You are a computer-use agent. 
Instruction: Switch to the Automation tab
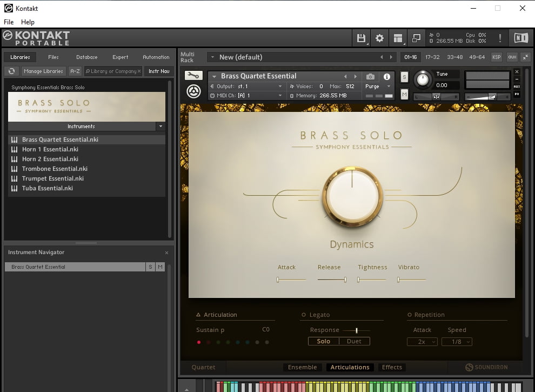(156, 57)
